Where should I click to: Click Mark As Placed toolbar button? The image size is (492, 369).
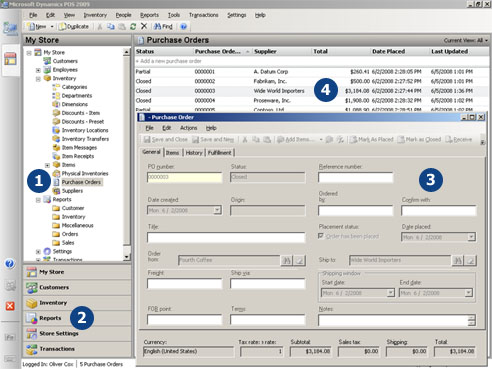372,139
